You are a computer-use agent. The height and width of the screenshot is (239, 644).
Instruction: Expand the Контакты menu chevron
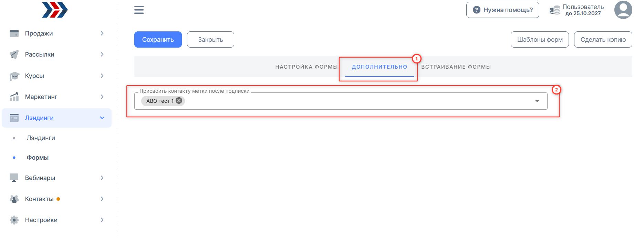tap(102, 199)
